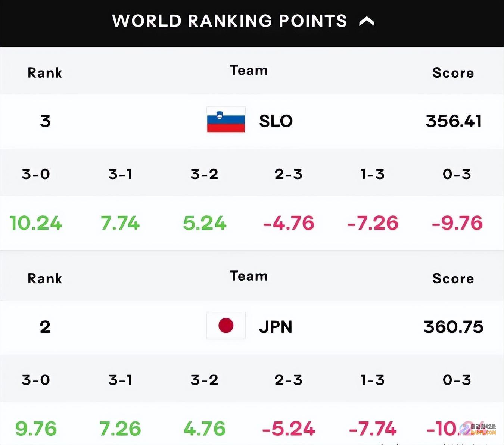Select the SLO team name
Viewport: 504px width, 445px height.
click(x=276, y=121)
